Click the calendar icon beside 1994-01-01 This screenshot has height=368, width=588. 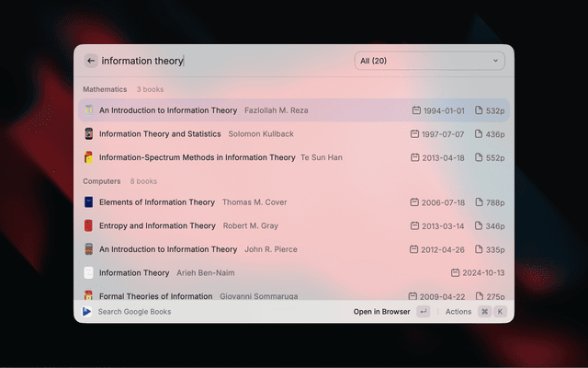click(x=416, y=110)
